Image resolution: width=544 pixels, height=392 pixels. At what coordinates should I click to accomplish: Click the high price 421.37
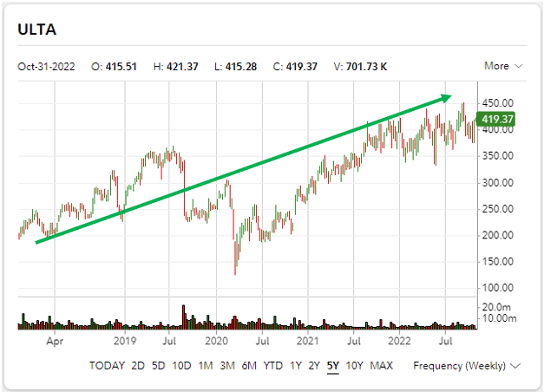coord(182,66)
